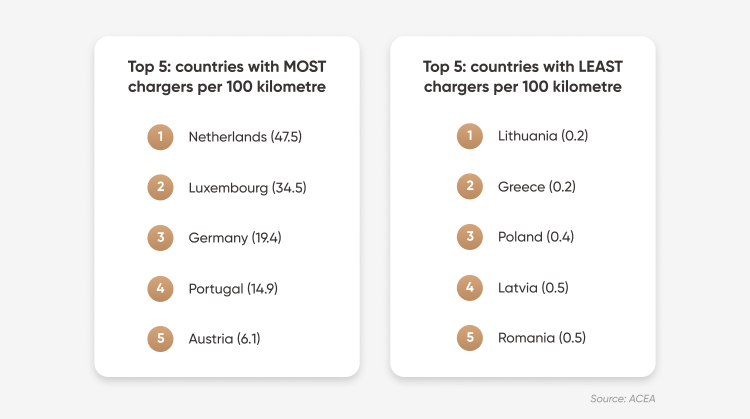Select the Netherlands (47.5) entry
This screenshot has width=750, height=419.
pyautogui.click(x=245, y=137)
